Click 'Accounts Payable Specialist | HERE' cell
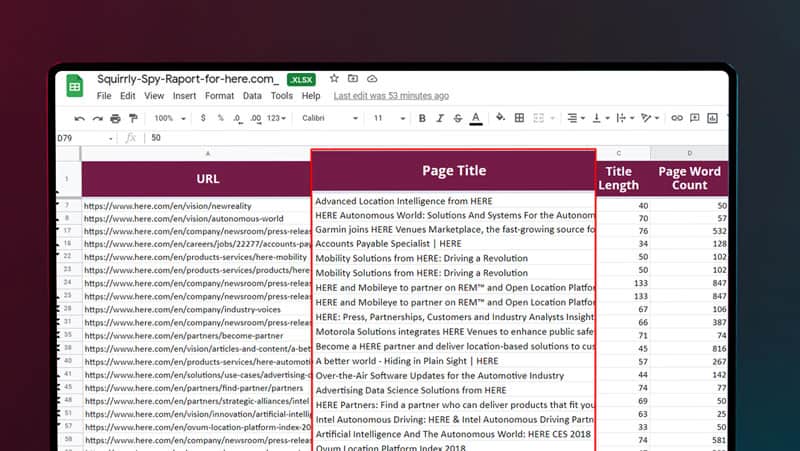The image size is (800, 451). [x=454, y=244]
